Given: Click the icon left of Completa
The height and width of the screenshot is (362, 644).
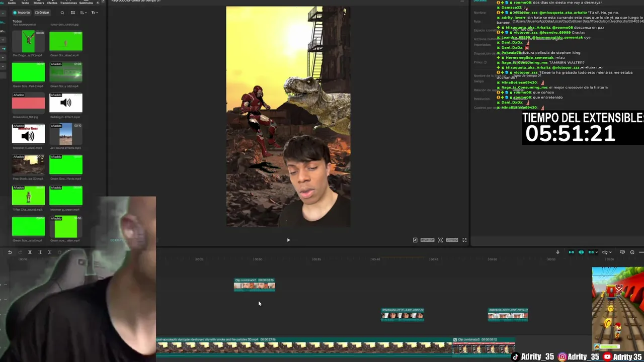Looking at the screenshot, I should click(x=415, y=240).
